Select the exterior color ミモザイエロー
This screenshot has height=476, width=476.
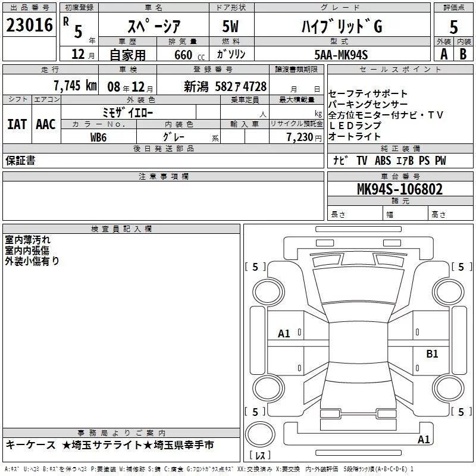click(x=128, y=113)
